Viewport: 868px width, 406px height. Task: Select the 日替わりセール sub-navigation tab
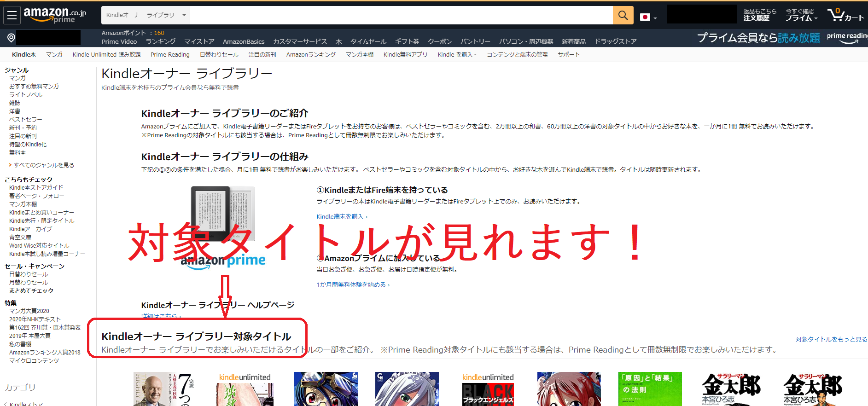click(219, 54)
